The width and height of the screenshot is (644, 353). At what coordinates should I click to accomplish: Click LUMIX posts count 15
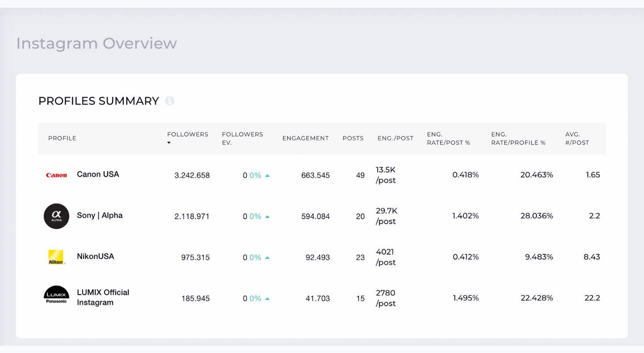coord(360,299)
